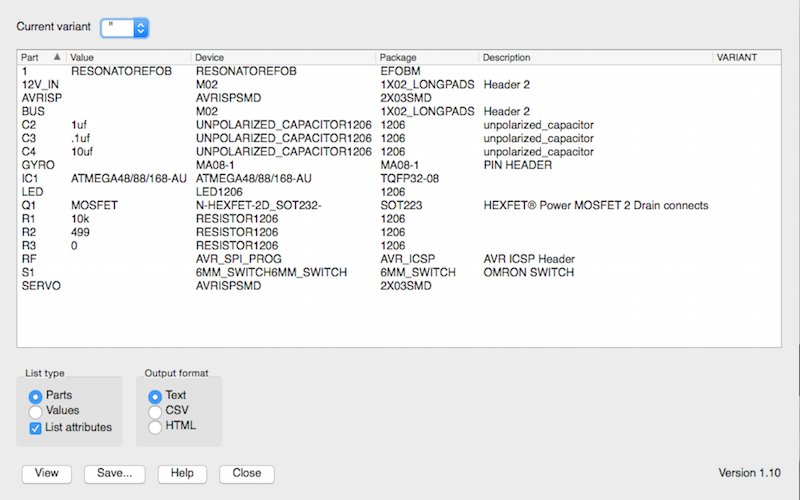Viewport: 800px width, 500px height.
Task: Click the 6MM_SWITCH6MM_SWITCH device entry
Action: pos(271,272)
